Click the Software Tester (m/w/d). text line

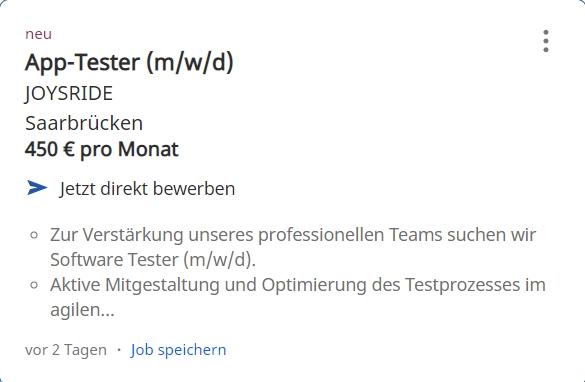pyautogui.click(x=153, y=260)
